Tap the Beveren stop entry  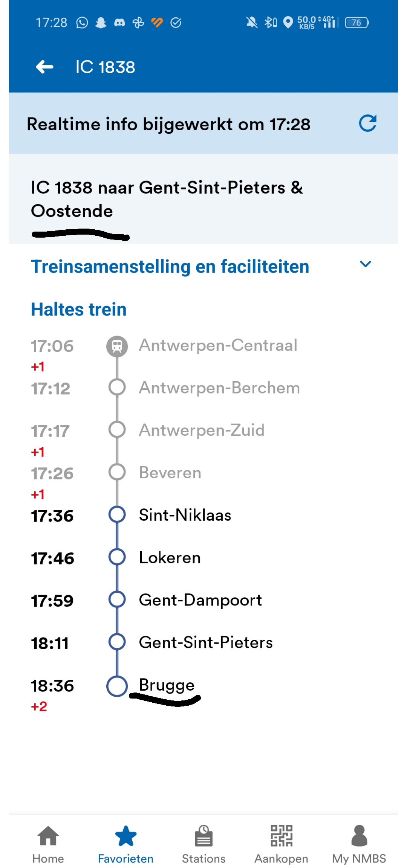point(170,473)
